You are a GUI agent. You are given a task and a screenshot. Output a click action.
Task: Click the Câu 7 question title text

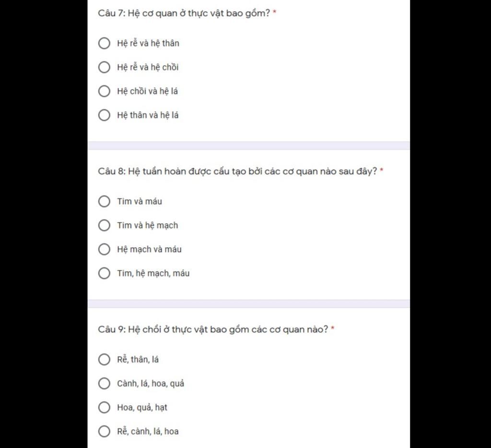point(184,13)
